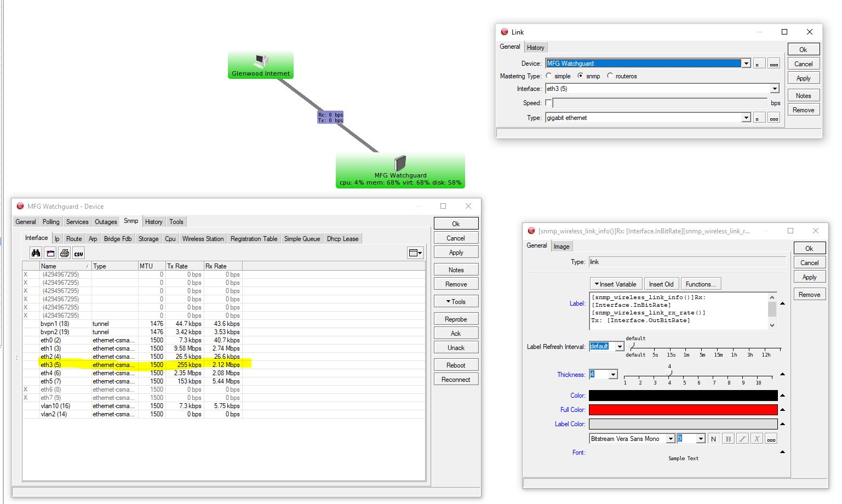Collapse the Label field arrow
The width and height of the screenshot is (842, 504).
tap(782, 303)
